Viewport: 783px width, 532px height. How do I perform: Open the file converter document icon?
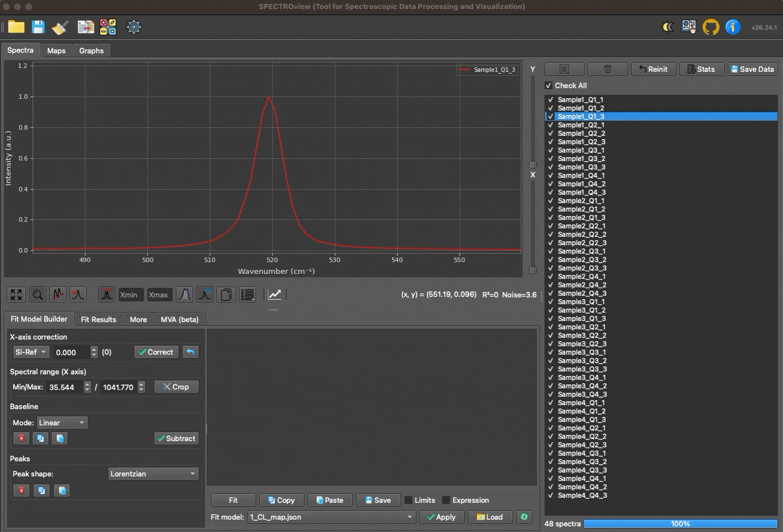[86, 27]
